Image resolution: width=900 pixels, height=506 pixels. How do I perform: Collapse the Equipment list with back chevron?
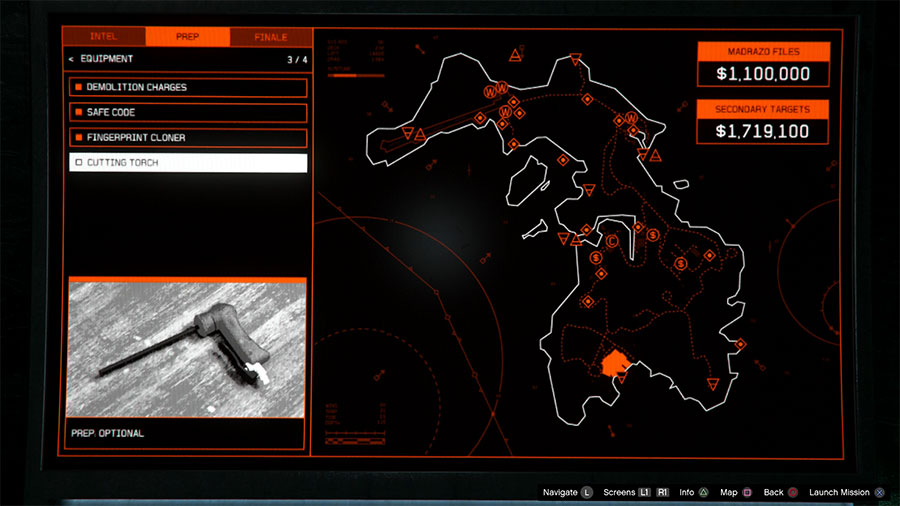pos(71,59)
